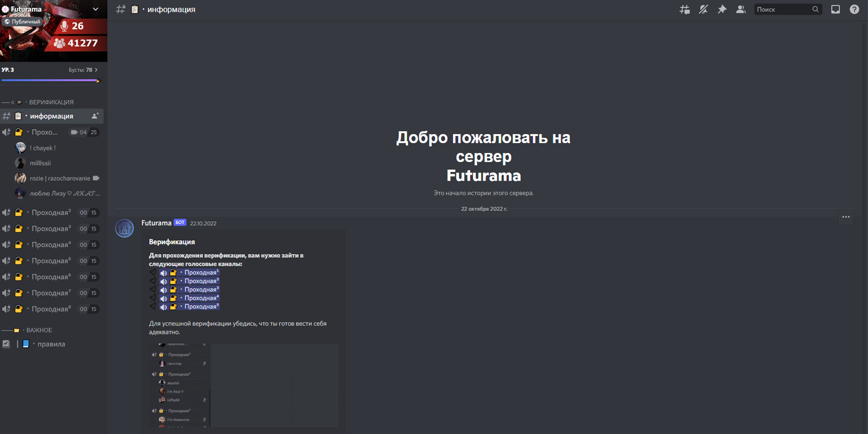Image resolution: width=868 pixels, height=434 pixels.
Task: Open the правила channel
Action: (x=51, y=344)
